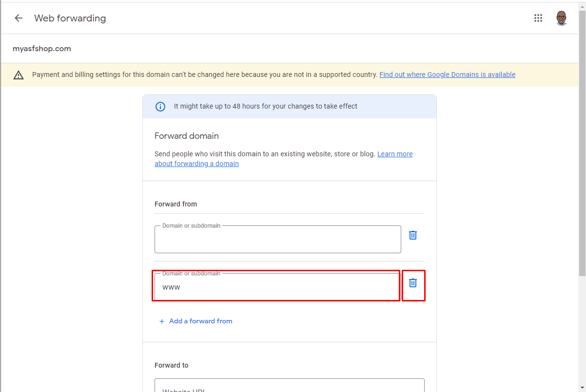The width and height of the screenshot is (586, 392).
Task: Click the scrollbar up arrow
Action: tap(582, 5)
